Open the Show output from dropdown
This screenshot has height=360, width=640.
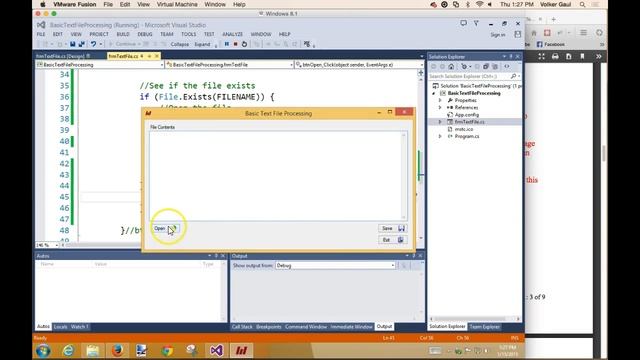tap(336, 266)
